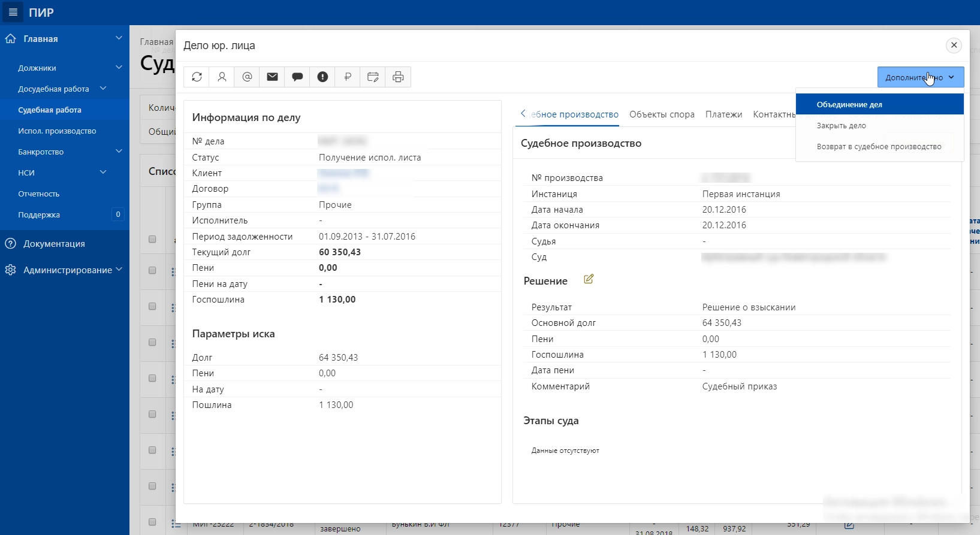
Task: Click the Главная breadcrumb link
Action: pyautogui.click(x=156, y=42)
